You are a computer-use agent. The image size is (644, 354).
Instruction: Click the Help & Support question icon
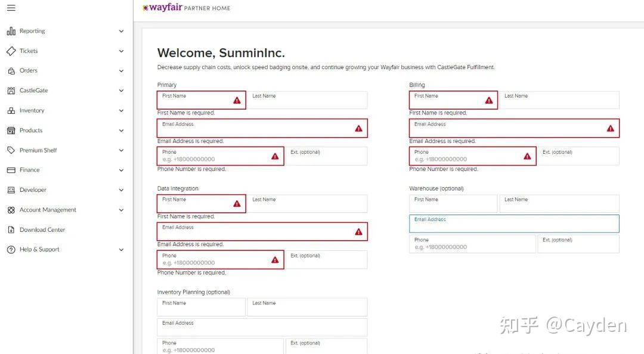11,250
